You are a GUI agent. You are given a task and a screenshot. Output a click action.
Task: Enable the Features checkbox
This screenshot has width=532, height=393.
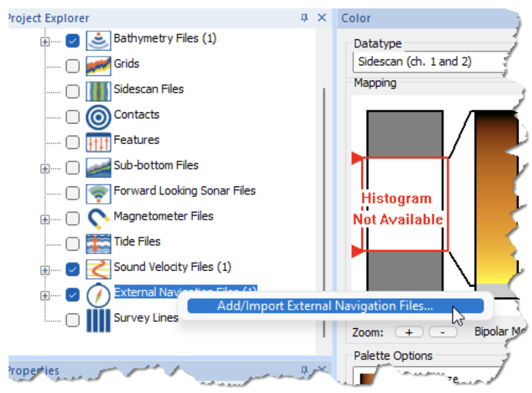point(72,142)
